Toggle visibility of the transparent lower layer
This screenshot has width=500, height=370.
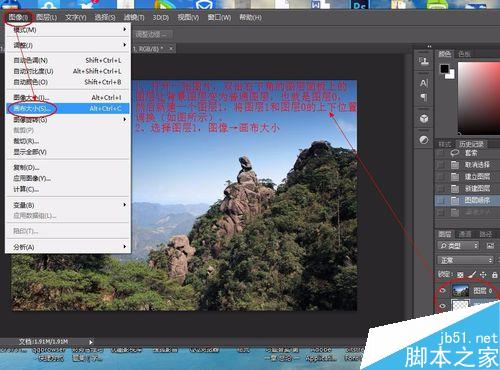click(442, 305)
